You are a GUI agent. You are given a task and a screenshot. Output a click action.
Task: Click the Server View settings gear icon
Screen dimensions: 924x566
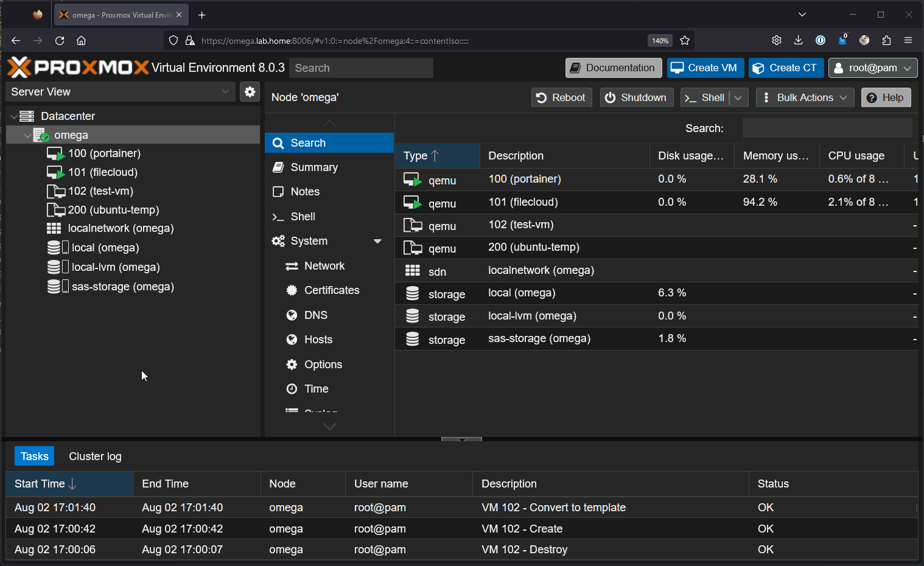tap(250, 92)
